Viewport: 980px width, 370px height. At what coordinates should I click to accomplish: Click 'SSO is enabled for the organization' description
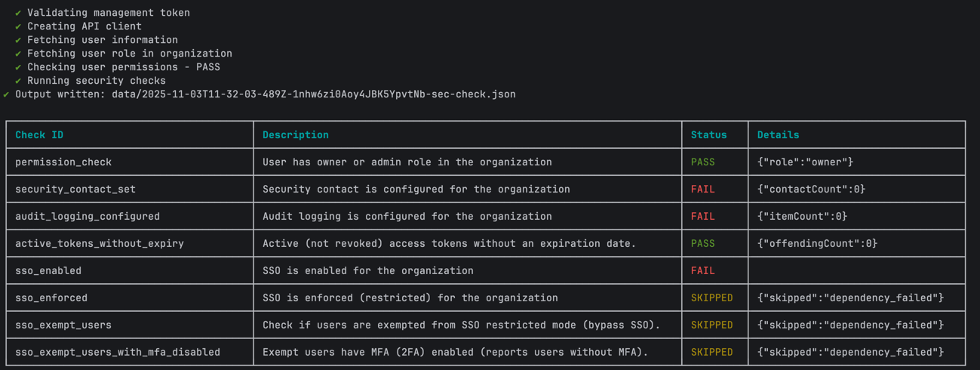coord(368,271)
